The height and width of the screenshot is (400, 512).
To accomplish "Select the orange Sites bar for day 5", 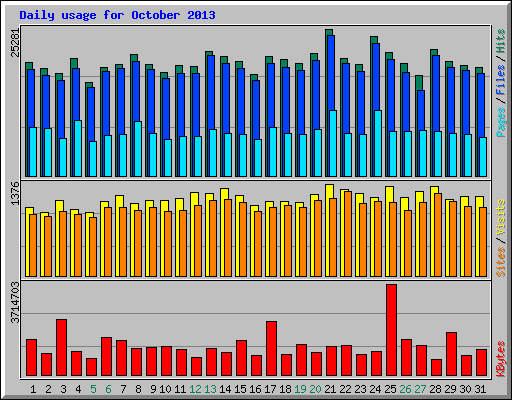I will coord(93,247).
